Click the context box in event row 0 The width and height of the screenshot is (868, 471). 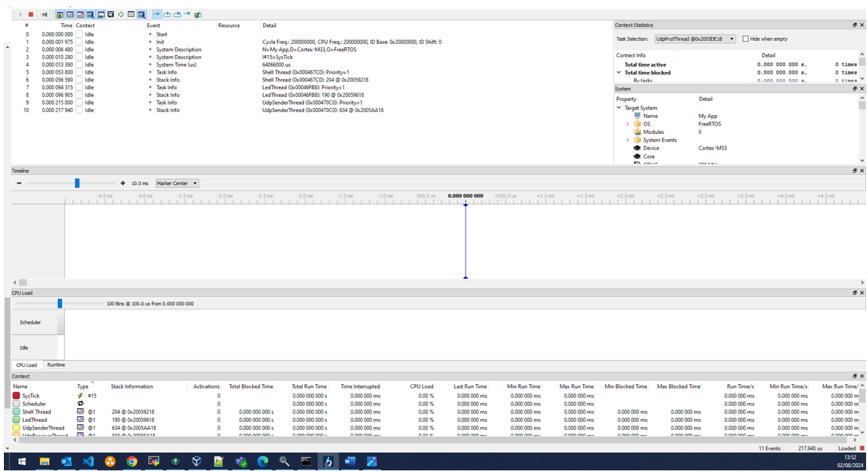tap(79, 34)
